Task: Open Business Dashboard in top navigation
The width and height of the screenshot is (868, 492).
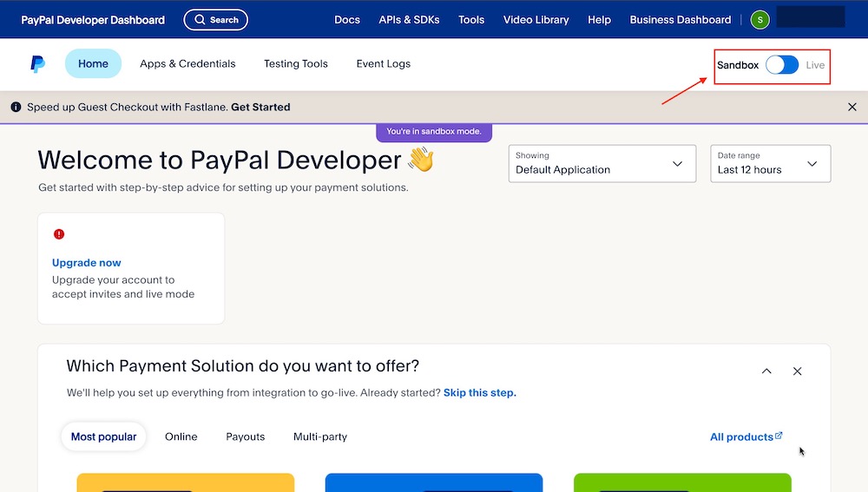Action: 680,20
